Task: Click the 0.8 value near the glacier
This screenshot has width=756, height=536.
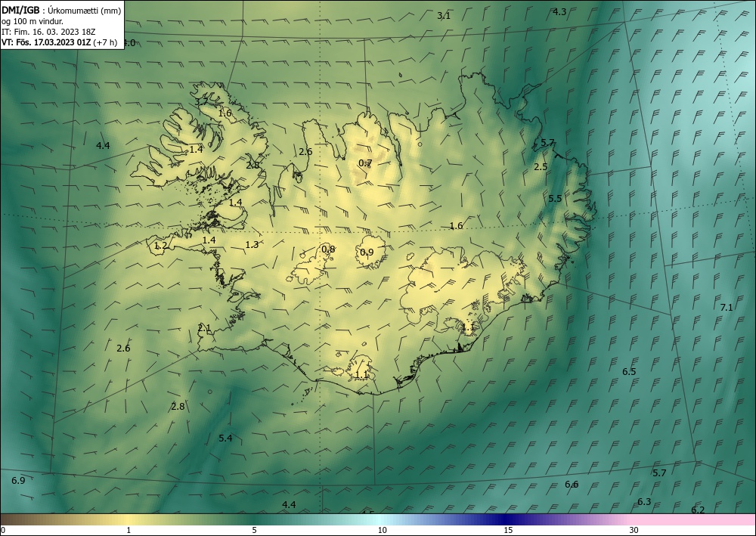Action: point(328,249)
